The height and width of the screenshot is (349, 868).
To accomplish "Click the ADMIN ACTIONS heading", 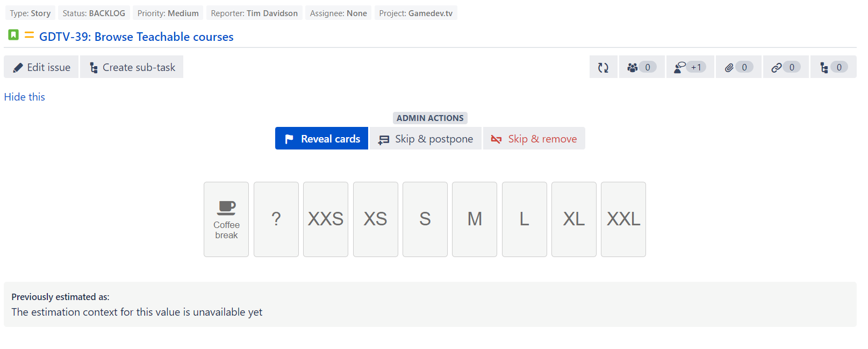I will tap(430, 118).
